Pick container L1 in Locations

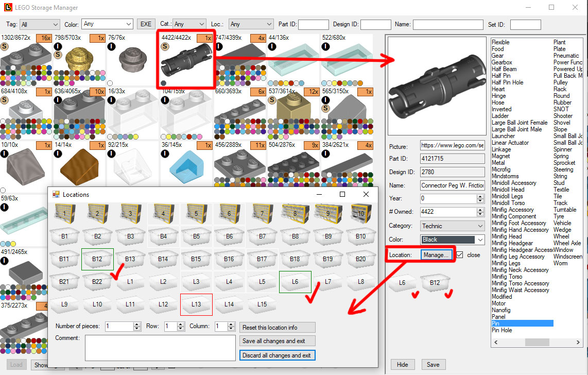coord(130,281)
